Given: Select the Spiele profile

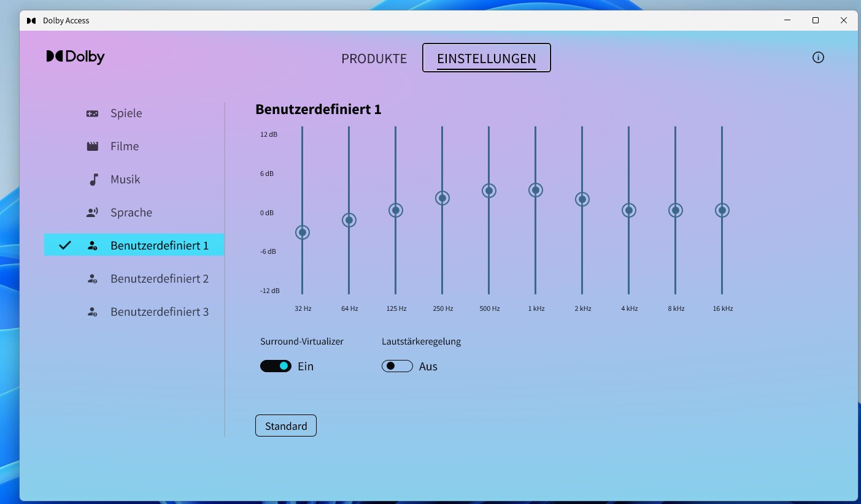Looking at the screenshot, I should point(134,113).
